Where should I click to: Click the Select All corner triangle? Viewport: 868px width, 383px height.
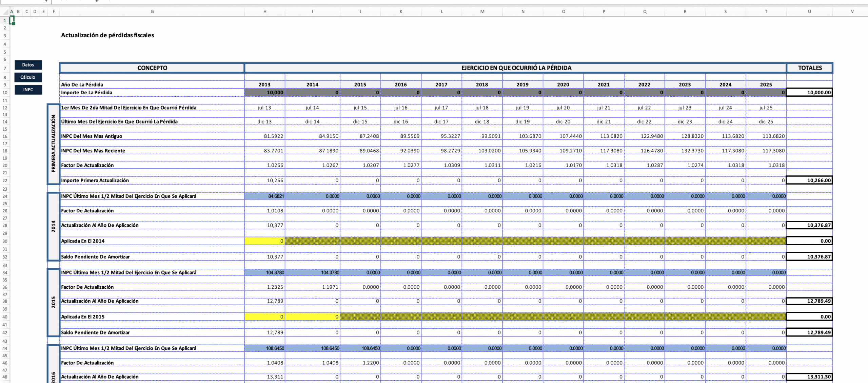5,12
